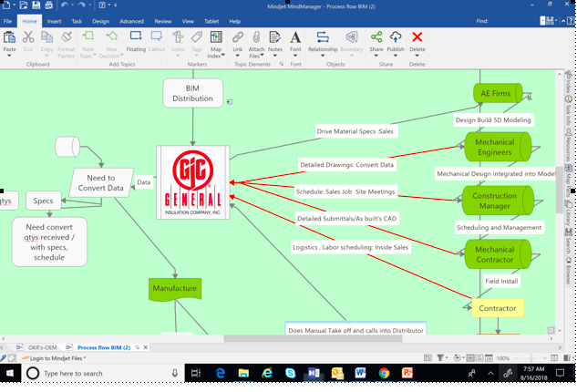Expand the Paste dropdown arrow
This screenshot has height=392, width=577.
pyautogui.click(x=9, y=56)
